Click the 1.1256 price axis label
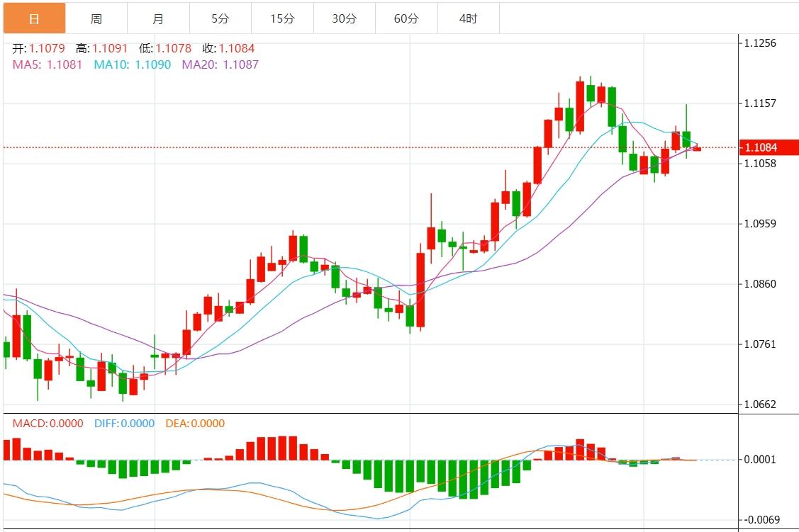The image size is (799, 532). (x=759, y=43)
